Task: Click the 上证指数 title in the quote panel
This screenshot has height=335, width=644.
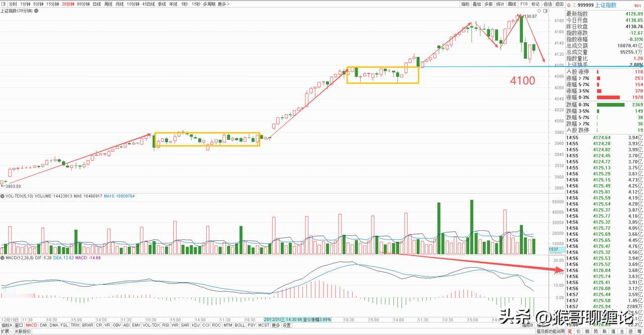Action: click(605, 5)
